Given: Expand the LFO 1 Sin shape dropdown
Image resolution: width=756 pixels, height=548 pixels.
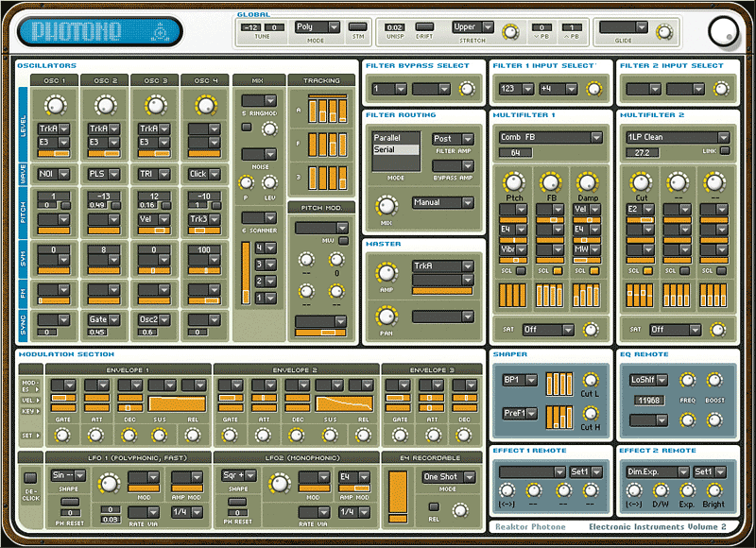Looking at the screenshot, I should pyautogui.click(x=69, y=475).
